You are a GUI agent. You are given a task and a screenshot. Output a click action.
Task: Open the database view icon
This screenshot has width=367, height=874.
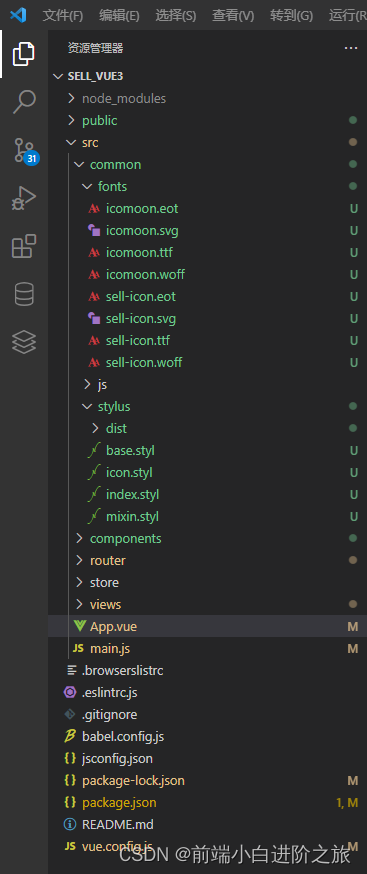[x=24, y=294]
